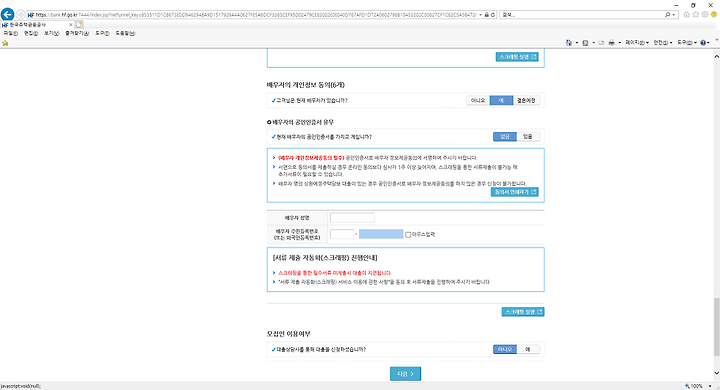
Task: Click the Read mail envelope icon
Action: click(601, 43)
